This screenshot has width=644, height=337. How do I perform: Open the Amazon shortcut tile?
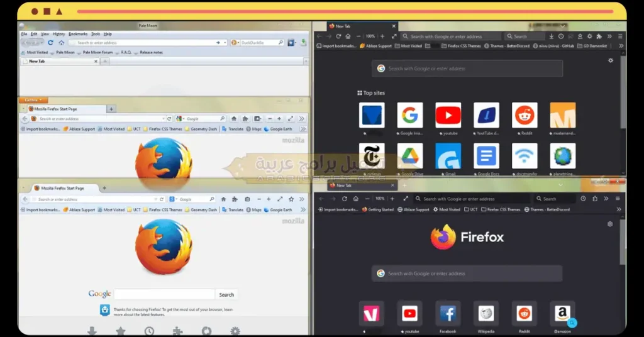point(562,313)
